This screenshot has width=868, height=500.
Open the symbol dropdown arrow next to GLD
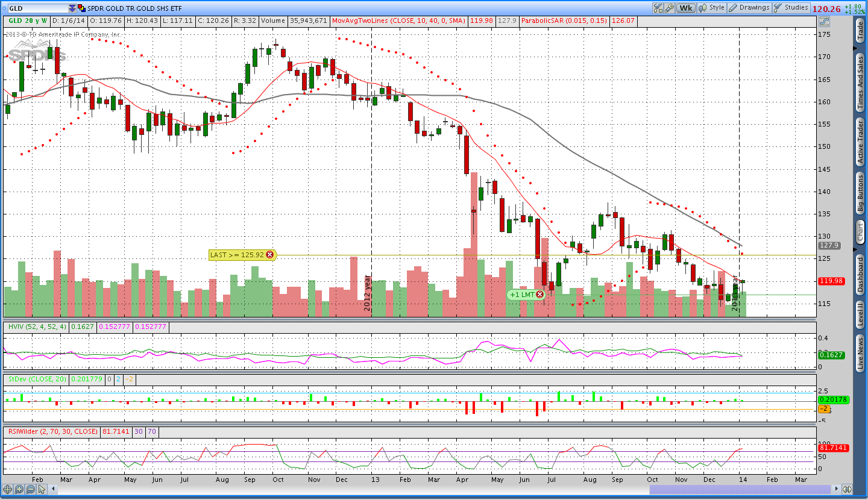pos(72,8)
